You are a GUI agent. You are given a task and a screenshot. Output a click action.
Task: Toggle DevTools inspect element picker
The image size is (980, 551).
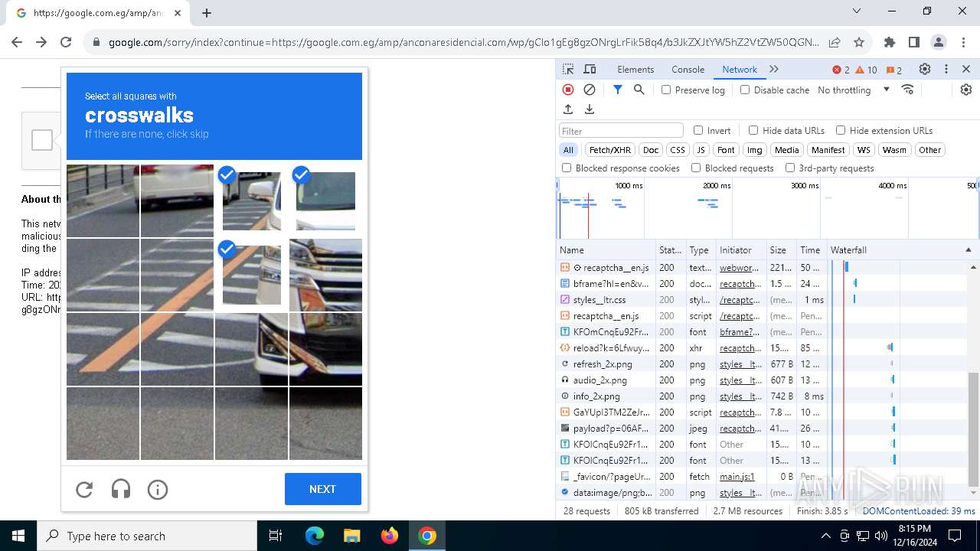[568, 69]
